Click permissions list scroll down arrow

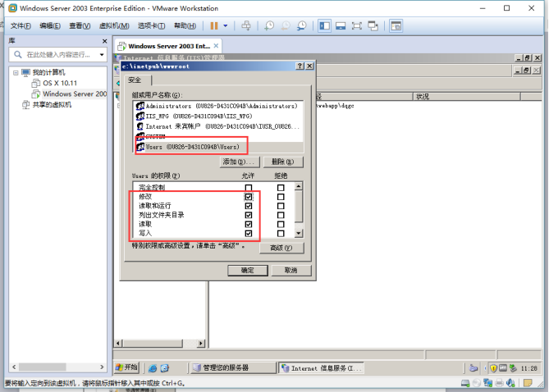click(300, 232)
